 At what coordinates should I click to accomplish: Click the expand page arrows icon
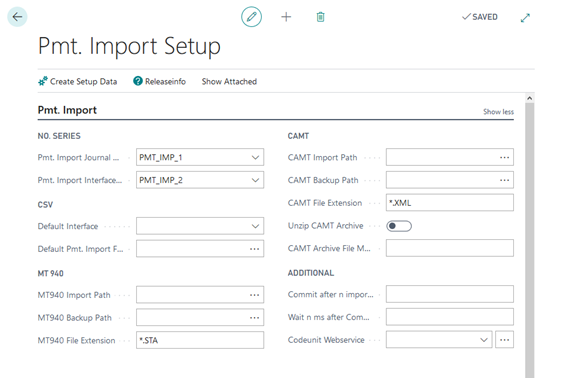point(525,18)
